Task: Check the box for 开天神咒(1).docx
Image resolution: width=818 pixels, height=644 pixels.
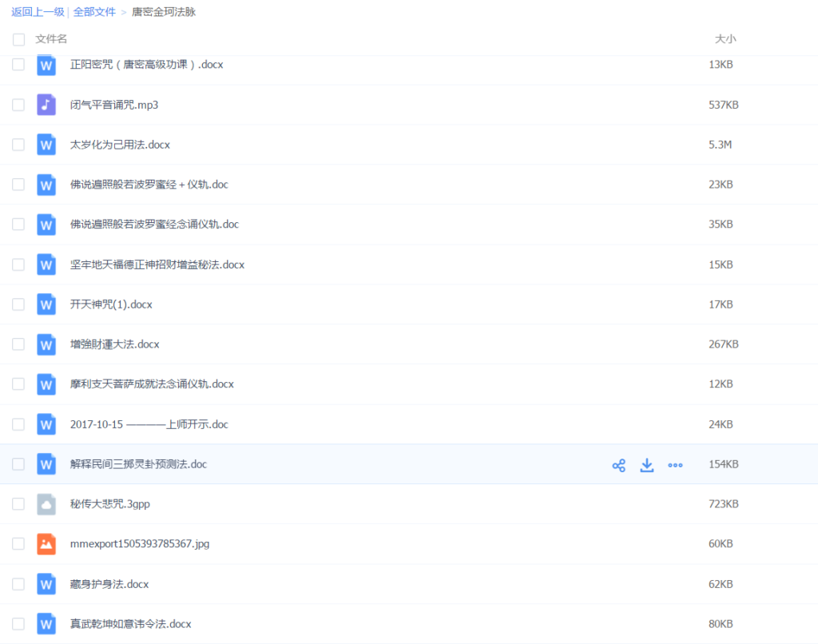Action: (x=18, y=304)
